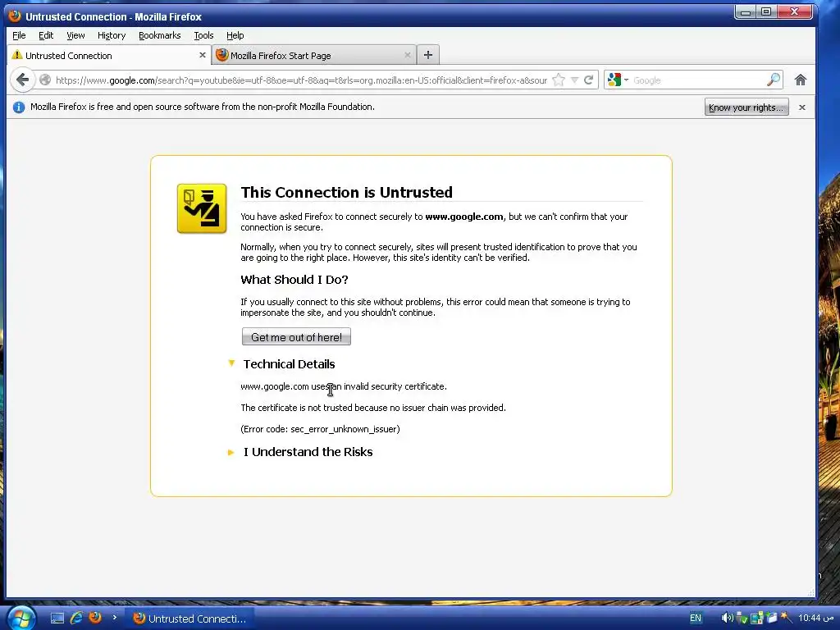
Task: Open a new tab with plus button
Action: click(427, 55)
